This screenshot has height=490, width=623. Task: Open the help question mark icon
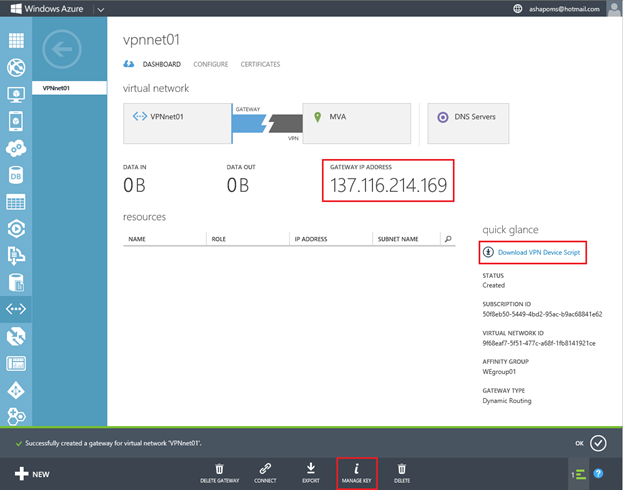pos(598,473)
